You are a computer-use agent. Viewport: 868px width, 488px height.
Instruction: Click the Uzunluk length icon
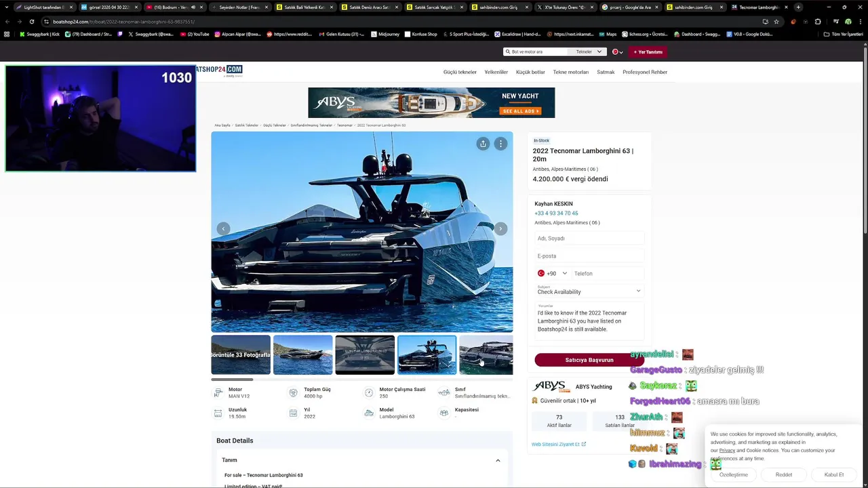click(x=218, y=413)
